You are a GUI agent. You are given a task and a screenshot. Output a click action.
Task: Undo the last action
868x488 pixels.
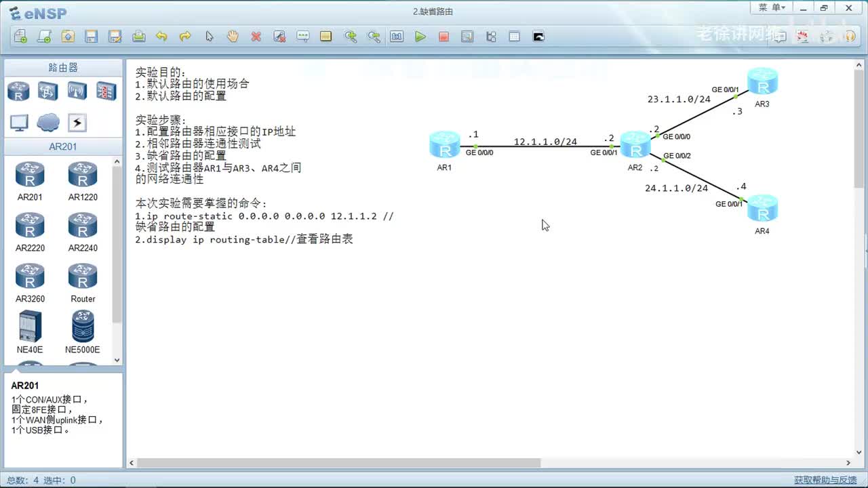(161, 37)
